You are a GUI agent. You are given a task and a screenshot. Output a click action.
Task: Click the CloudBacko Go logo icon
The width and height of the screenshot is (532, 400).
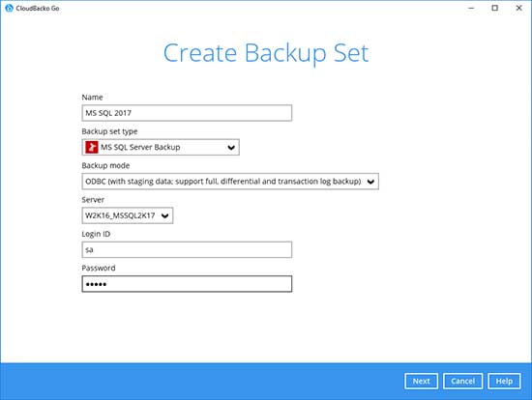pos(9,8)
